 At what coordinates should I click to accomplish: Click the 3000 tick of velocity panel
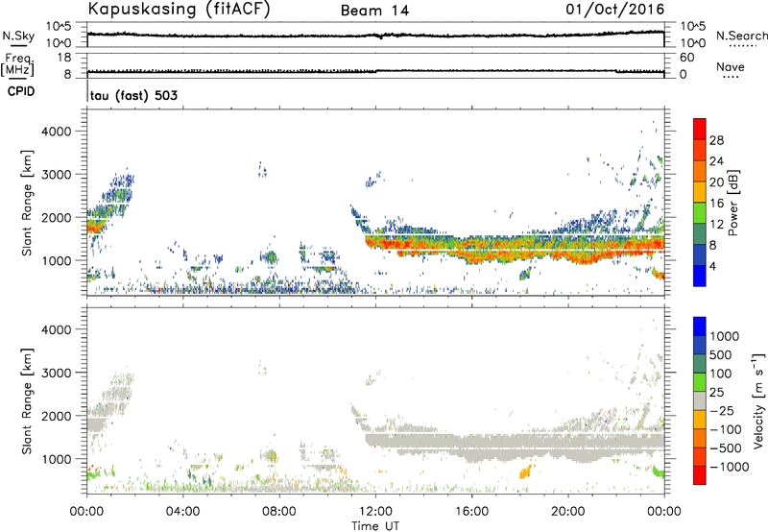[57, 373]
